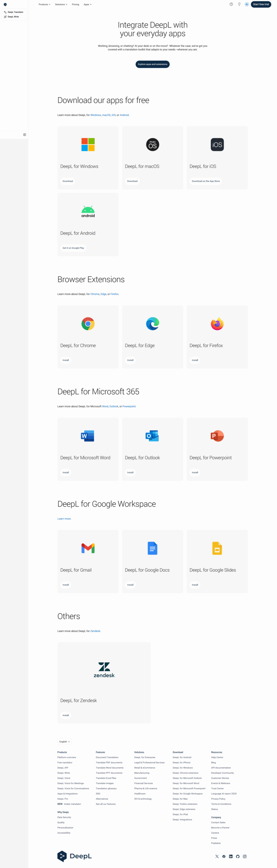277x868 pixels.
Task: Click the Instagram icon in the footer
Action: (x=245, y=856)
